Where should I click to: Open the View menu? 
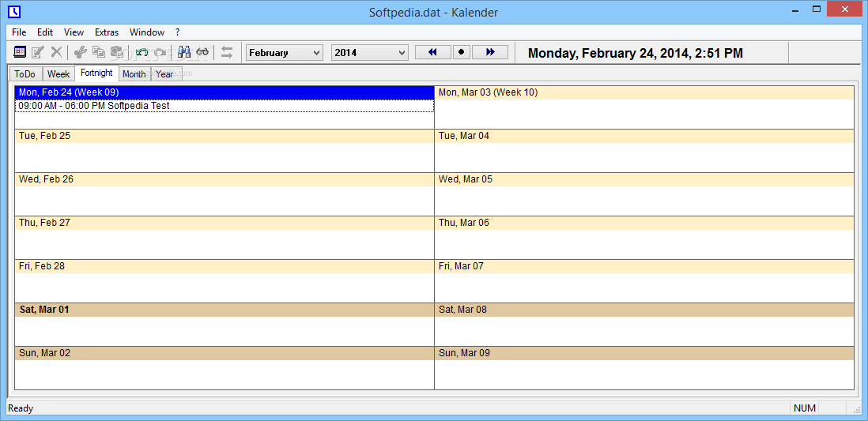(x=74, y=32)
